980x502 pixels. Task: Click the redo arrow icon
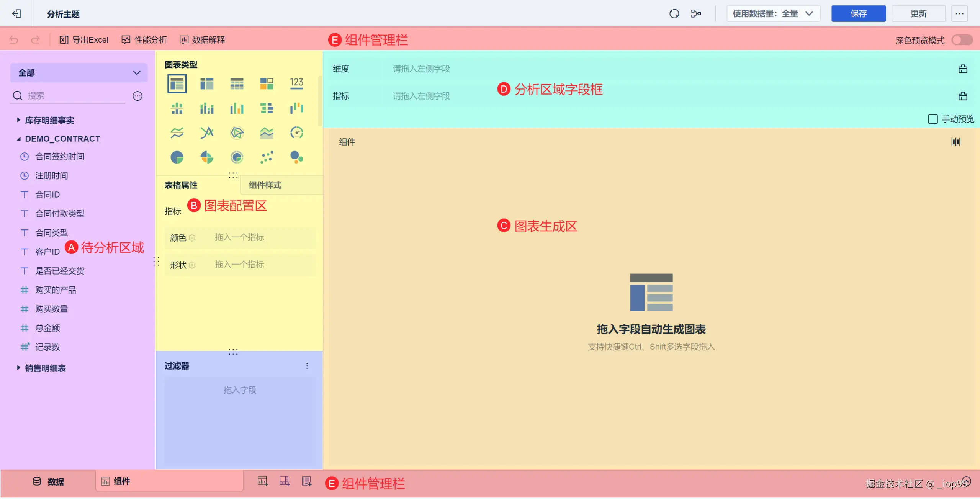35,40
